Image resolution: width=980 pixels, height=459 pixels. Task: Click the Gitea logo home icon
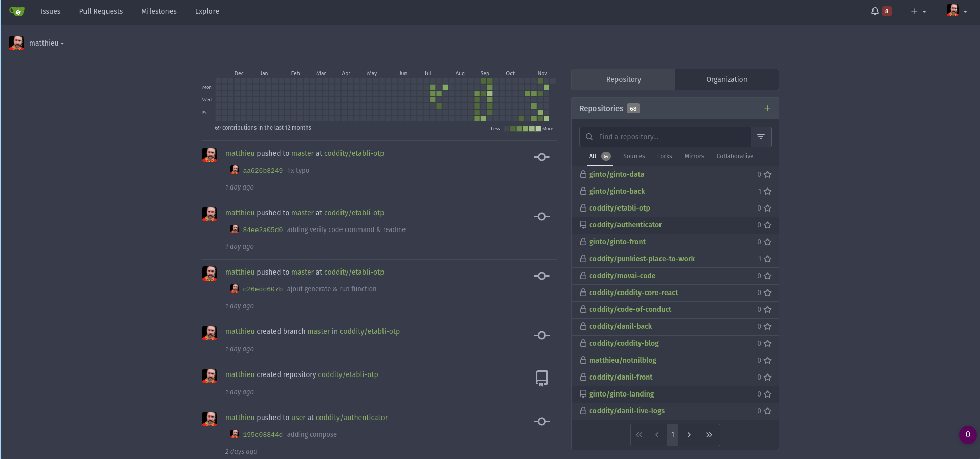click(x=17, y=11)
